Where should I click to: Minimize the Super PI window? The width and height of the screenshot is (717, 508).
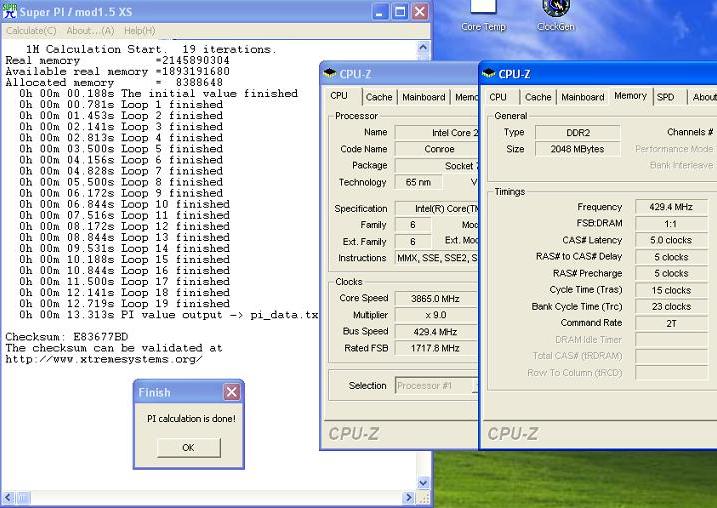click(x=379, y=12)
